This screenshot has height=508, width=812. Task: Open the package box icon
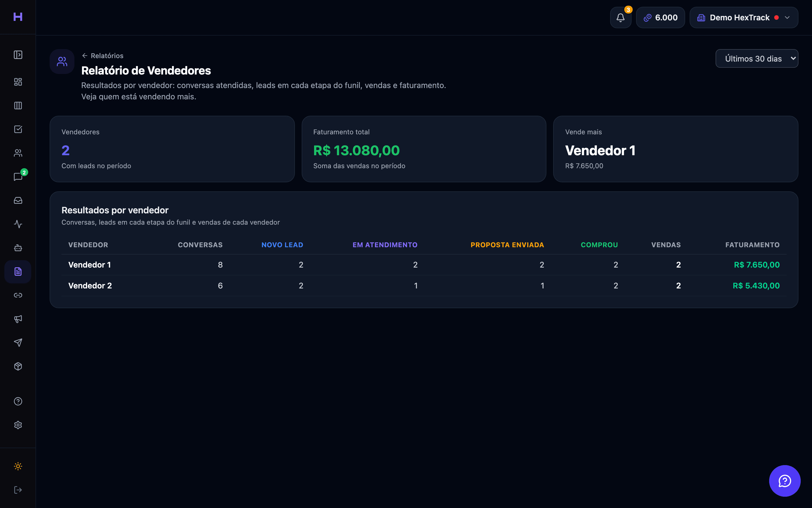(x=18, y=366)
